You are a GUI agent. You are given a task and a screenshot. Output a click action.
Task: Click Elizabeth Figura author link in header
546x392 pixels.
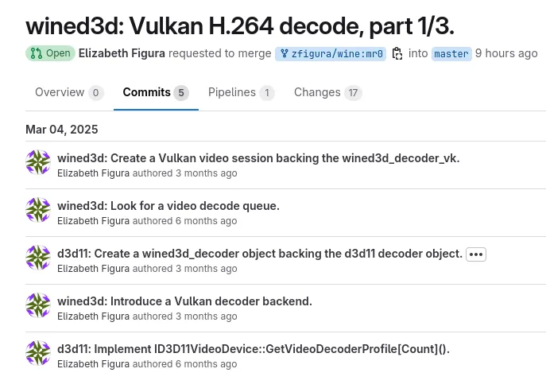[x=122, y=54]
